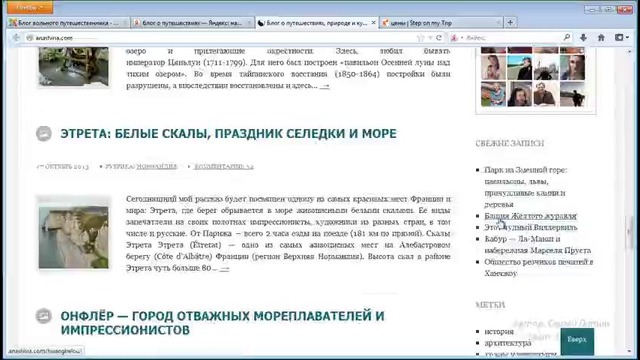Image resolution: width=640 pixels, height=360 pixels.
Task: Follow the read-more arrow after 'чуть больше 80'
Action: (x=224, y=269)
